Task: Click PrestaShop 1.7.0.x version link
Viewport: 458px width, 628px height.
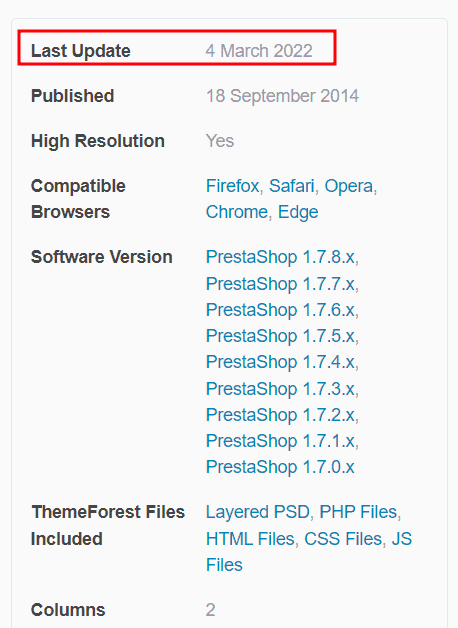Action: pyautogui.click(x=280, y=467)
